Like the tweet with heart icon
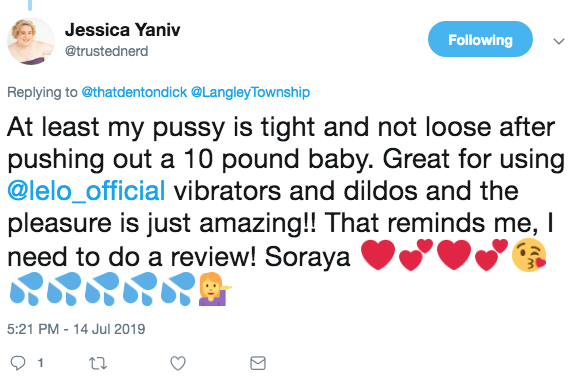578x382 pixels. click(178, 363)
